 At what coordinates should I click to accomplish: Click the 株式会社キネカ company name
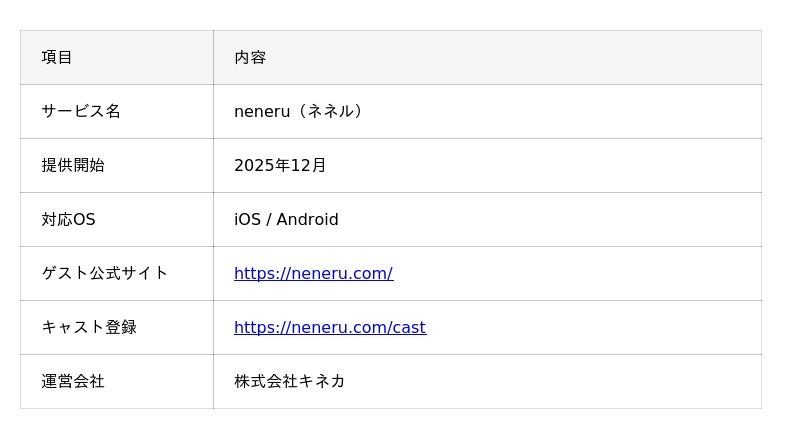pos(289,381)
